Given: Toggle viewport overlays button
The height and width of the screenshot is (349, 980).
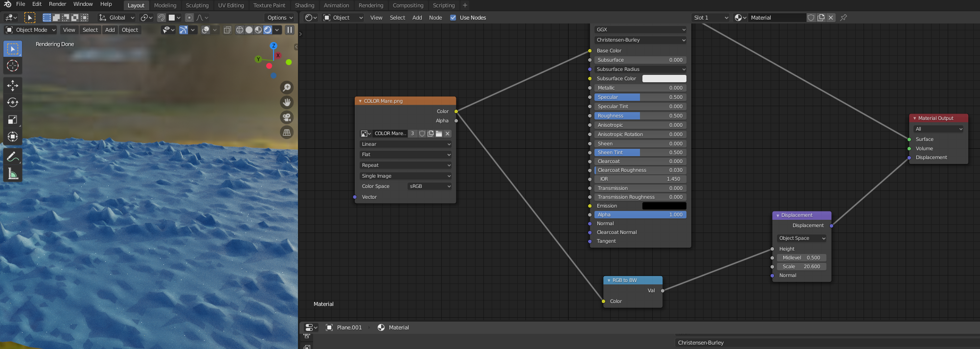Looking at the screenshot, I should 206,30.
